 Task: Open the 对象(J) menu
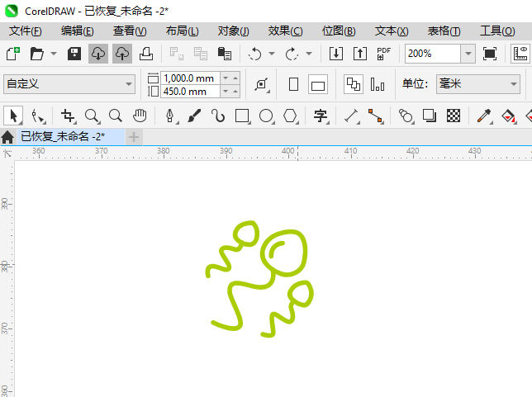coord(234,31)
